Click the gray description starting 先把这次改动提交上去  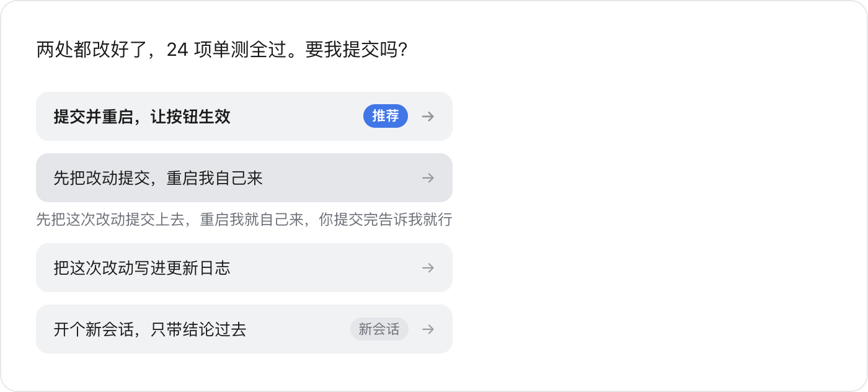point(244,220)
